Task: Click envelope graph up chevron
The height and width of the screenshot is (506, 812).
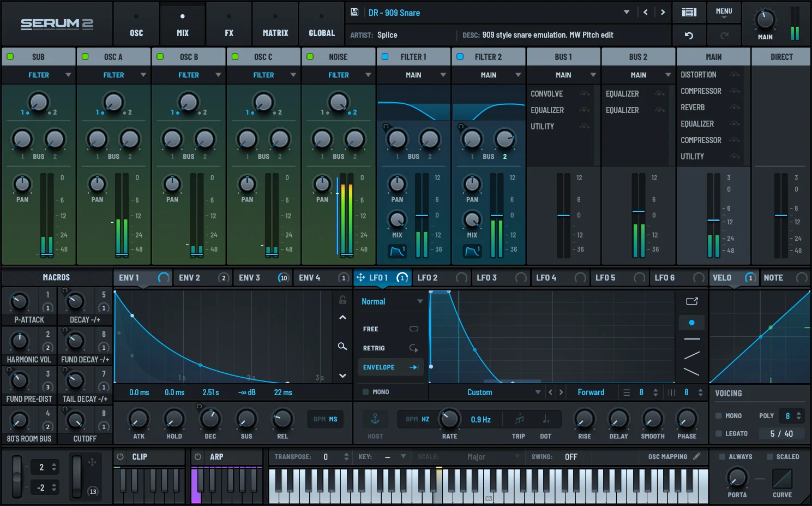Action: [342, 317]
